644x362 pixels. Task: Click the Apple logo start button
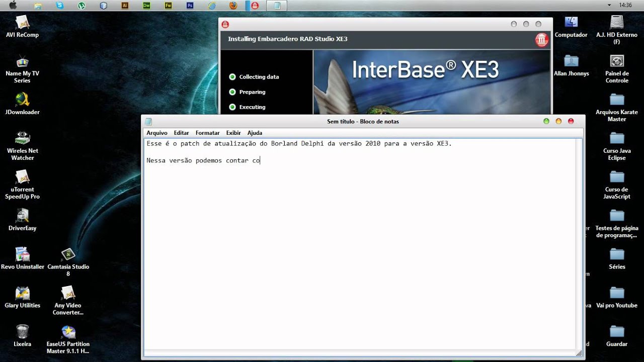(x=14, y=6)
